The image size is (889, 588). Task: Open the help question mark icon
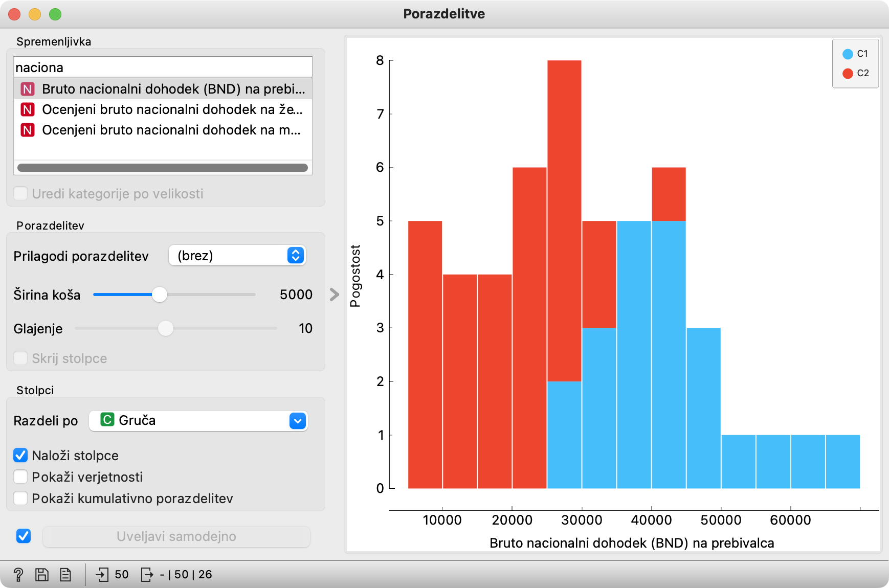click(x=18, y=575)
